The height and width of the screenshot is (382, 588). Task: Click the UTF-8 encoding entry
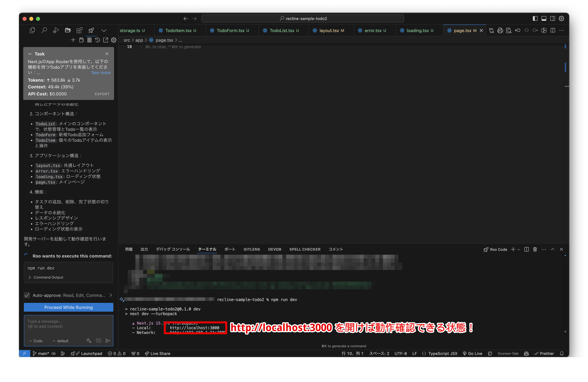point(400,353)
